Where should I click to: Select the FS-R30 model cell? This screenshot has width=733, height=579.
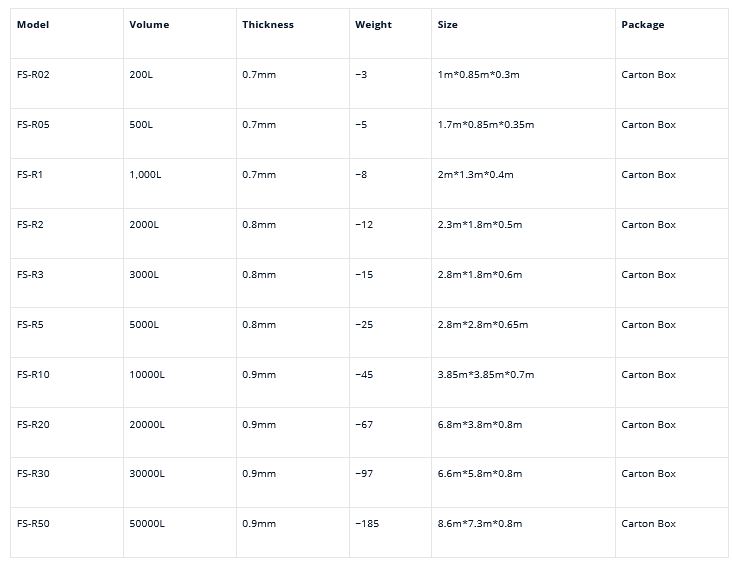tap(33, 474)
